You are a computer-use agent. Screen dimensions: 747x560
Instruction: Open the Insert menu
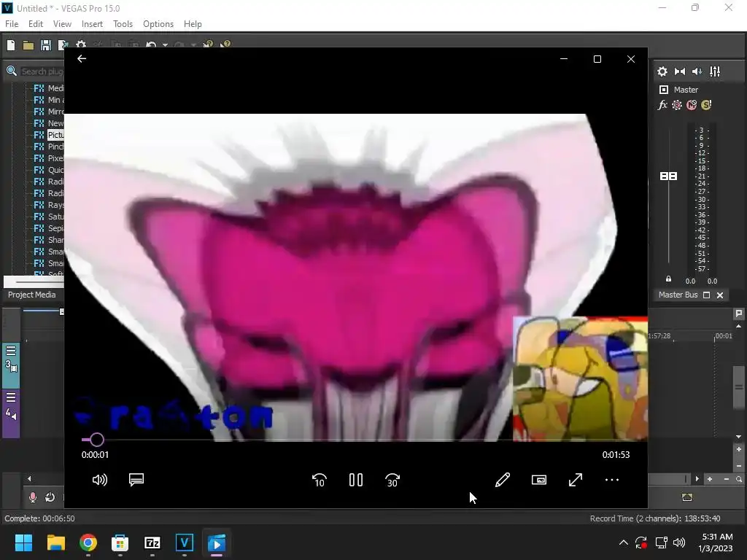tap(92, 24)
